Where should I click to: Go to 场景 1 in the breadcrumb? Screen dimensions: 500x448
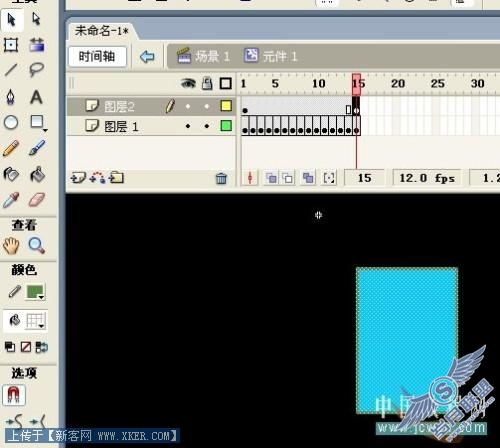[203, 56]
